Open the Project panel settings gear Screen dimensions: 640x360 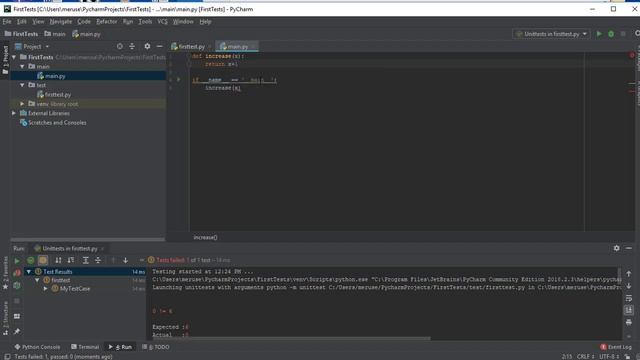pos(147,47)
